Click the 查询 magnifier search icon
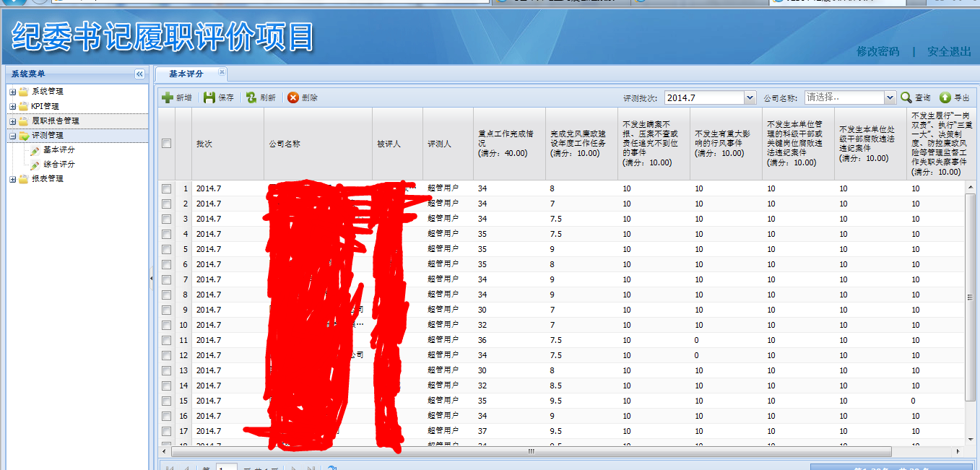The height and width of the screenshot is (470, 980). point(906,97)
